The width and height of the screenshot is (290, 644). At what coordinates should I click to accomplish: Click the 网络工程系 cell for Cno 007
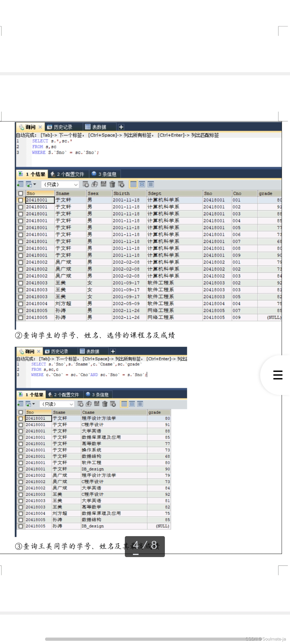(x=175, y=310)
